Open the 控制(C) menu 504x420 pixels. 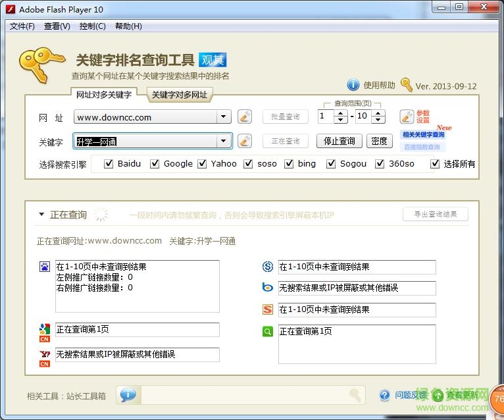[92, 26]
